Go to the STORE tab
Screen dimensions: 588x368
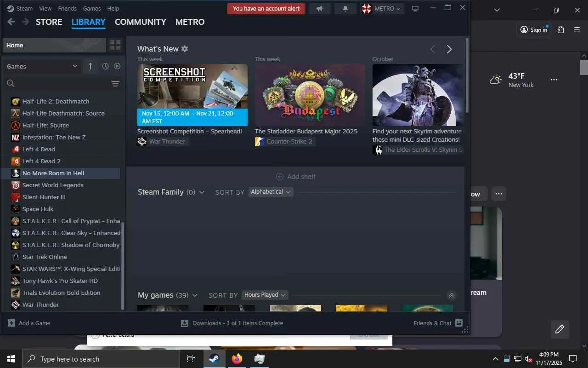(49, 22)
